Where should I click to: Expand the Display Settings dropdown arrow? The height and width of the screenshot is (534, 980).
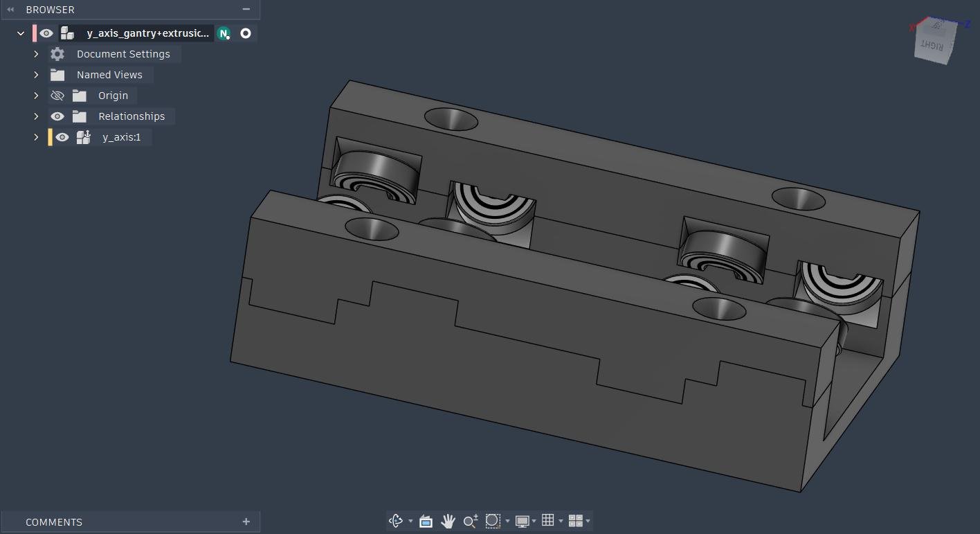[534, 522]
